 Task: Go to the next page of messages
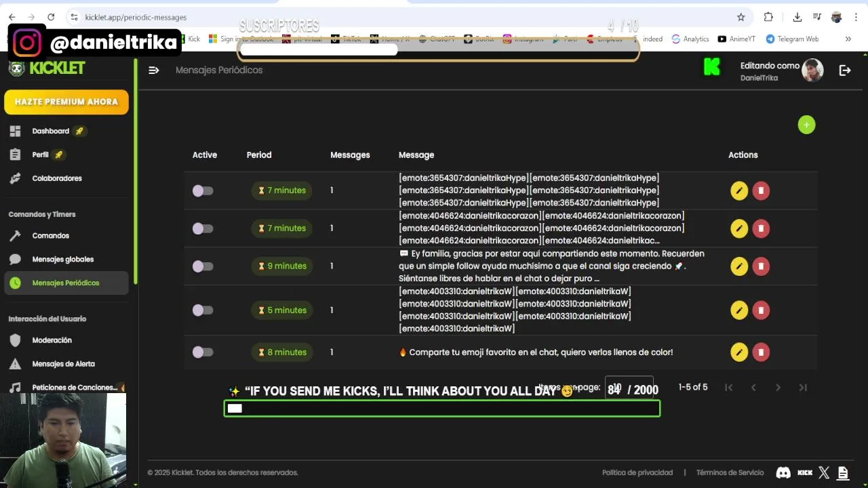tap(778, 388)
